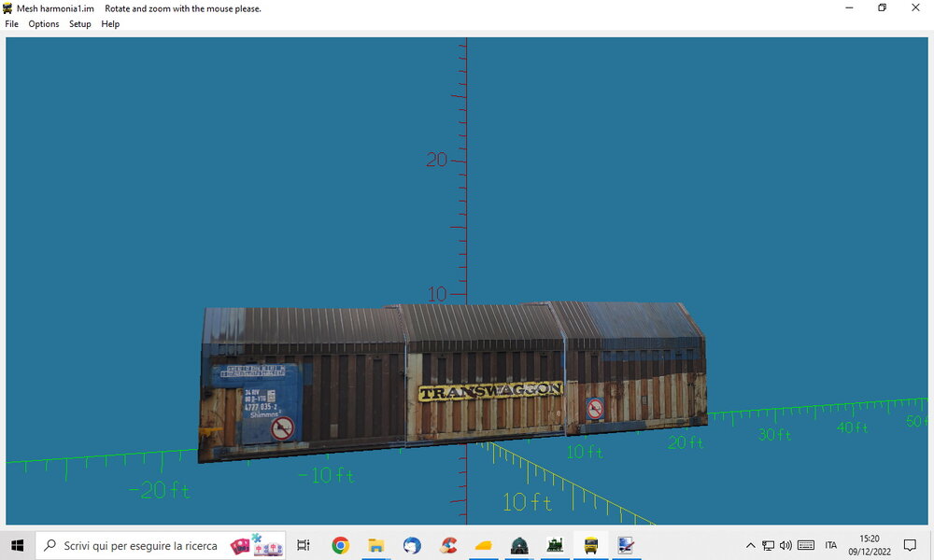
Task: Minimize the mesh viewer window
Action: (849, 7)
